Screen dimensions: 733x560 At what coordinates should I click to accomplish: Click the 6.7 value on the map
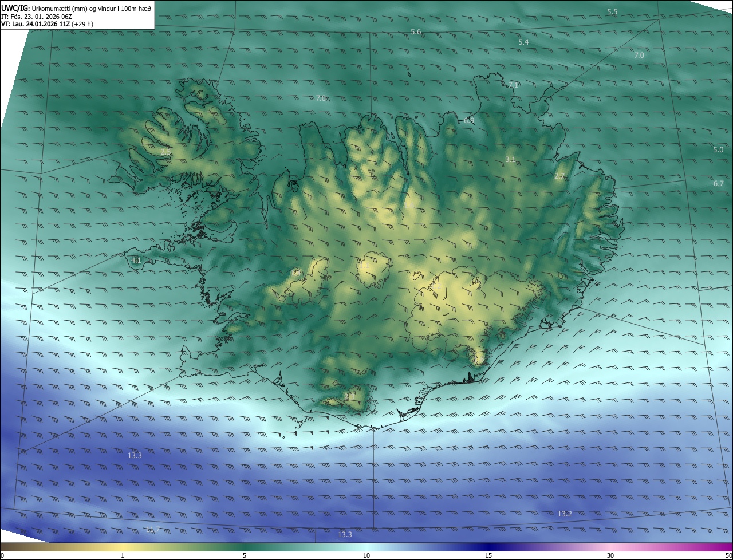point(719,184)
